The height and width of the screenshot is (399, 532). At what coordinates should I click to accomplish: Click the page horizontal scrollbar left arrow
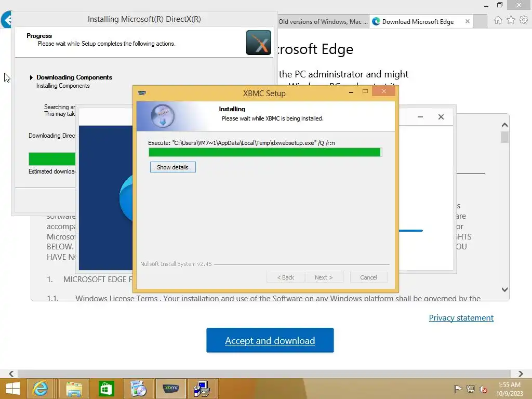coord(11,374)
